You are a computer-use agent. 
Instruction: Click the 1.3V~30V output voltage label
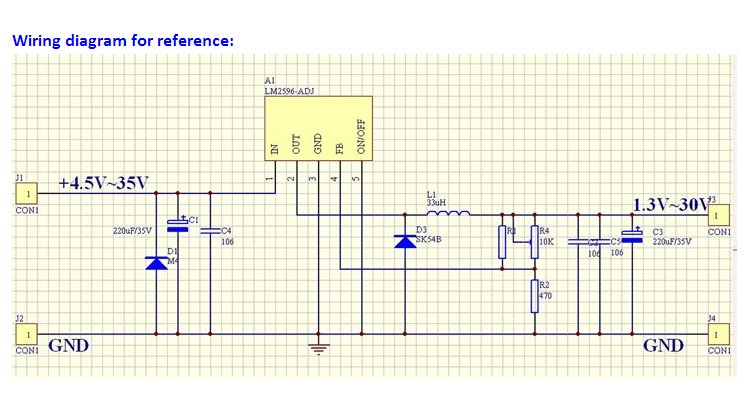pyautogui.click(x=671, y=205)
